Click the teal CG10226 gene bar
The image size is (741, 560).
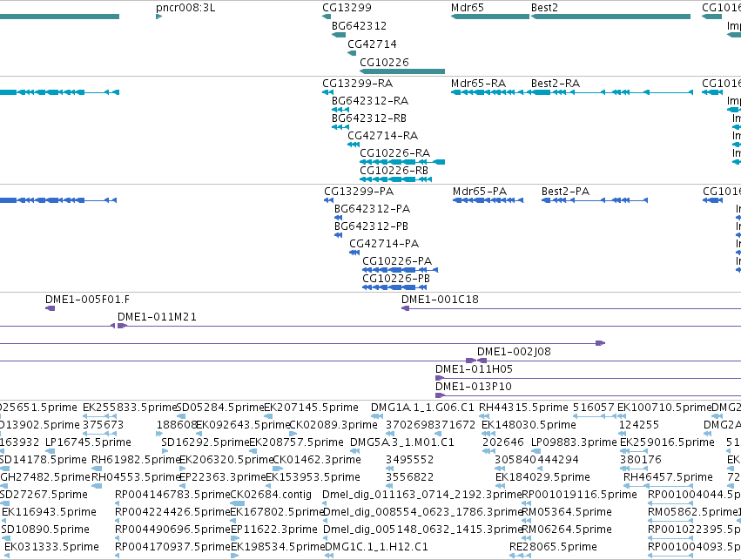402,71
